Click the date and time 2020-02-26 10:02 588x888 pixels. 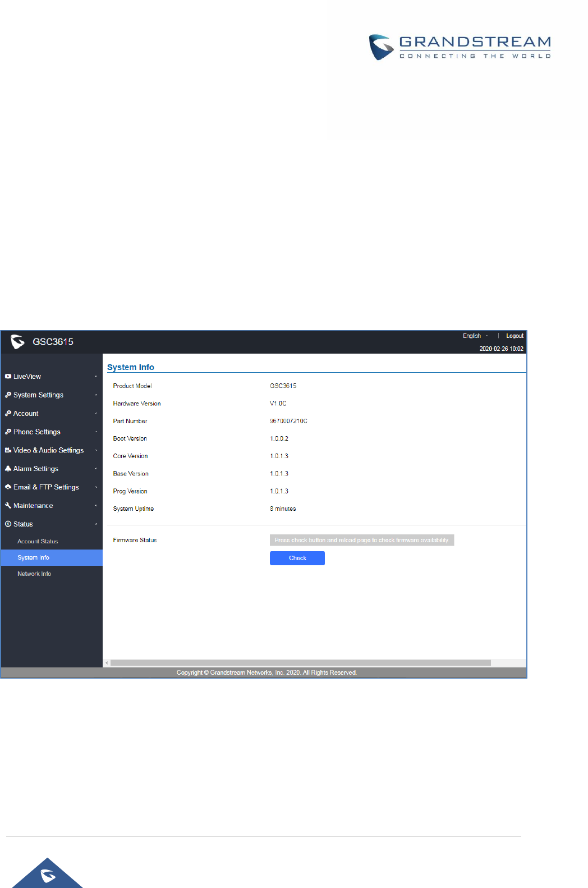click(502, 349)
